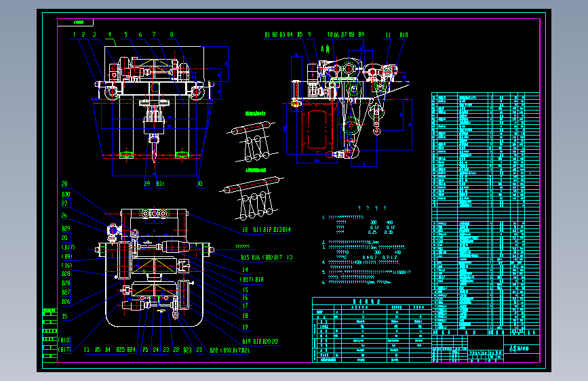Pick the B25 callout label
The image size is (588, 381).
[120, 350]
